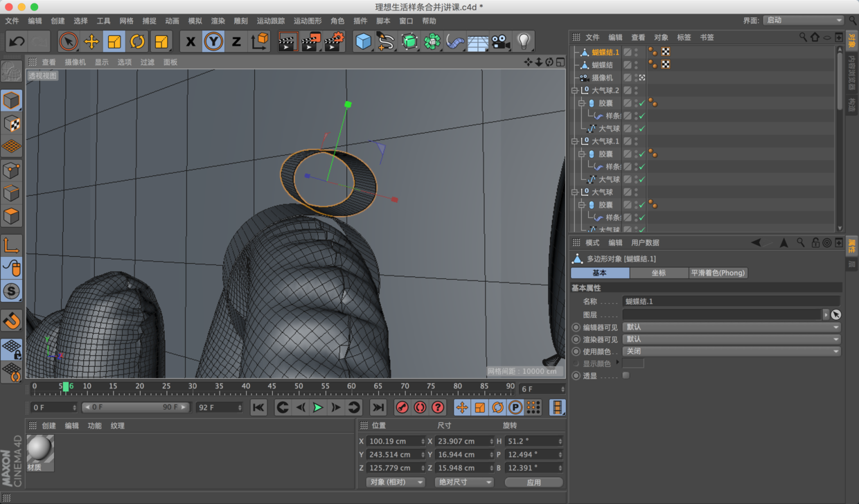Viewport: 859px width, 504px height.
Task: Open the viewport 摄像机 menu
Action: [x=76, y=62]
